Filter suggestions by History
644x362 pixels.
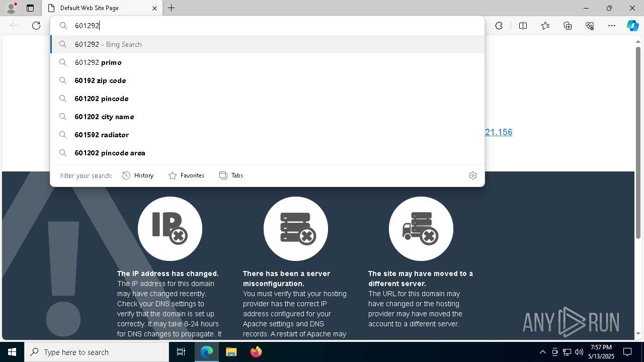coord(138,175)
